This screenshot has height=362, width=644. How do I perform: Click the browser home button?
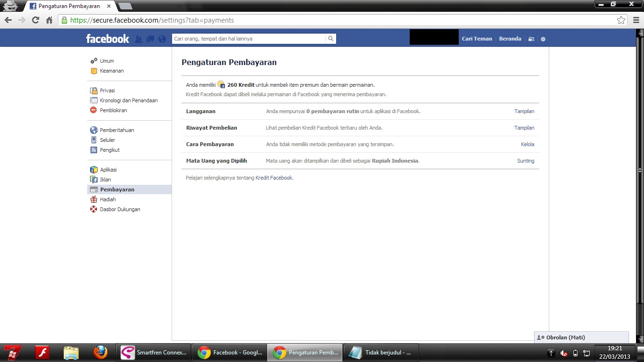(x=49, y=20)
